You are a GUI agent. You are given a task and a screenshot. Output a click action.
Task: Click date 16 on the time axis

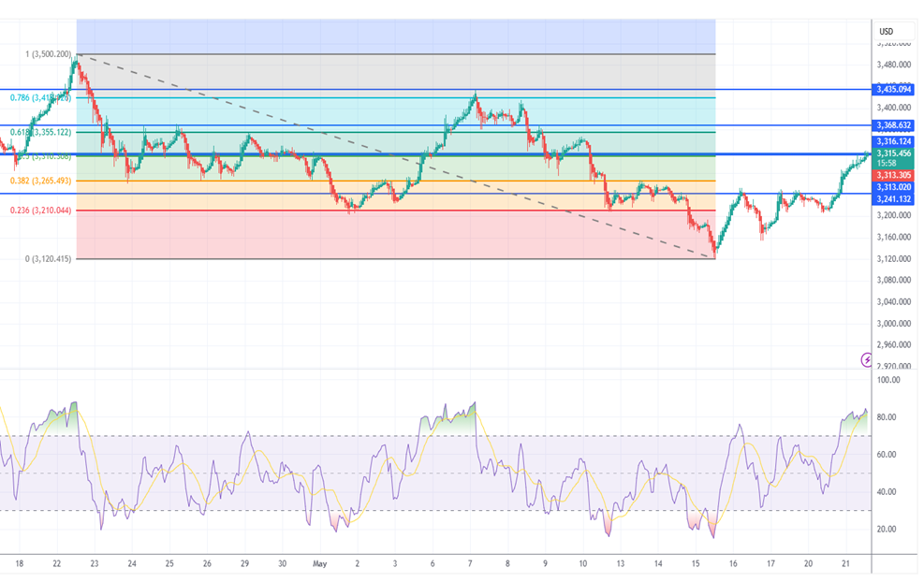[733, 563]
